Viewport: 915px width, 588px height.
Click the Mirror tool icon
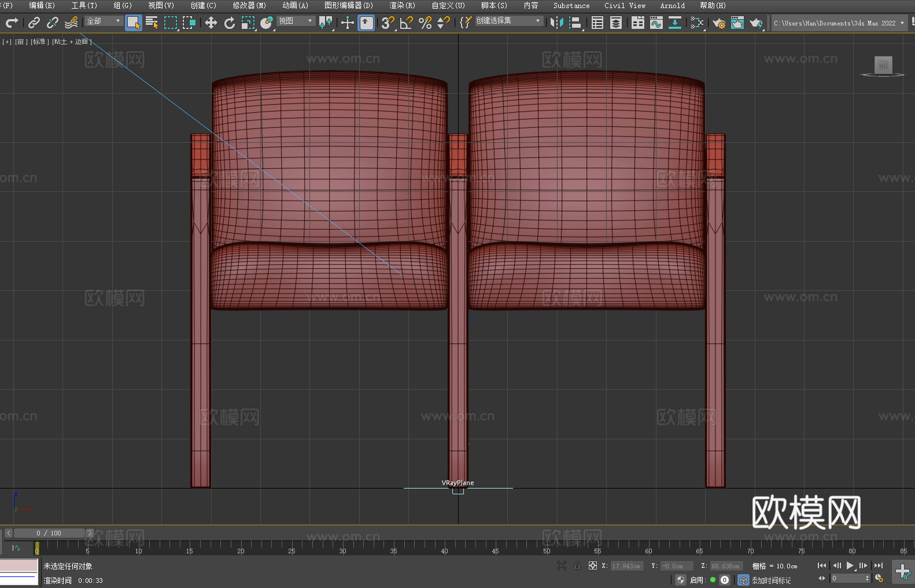[x=557, y=23]
